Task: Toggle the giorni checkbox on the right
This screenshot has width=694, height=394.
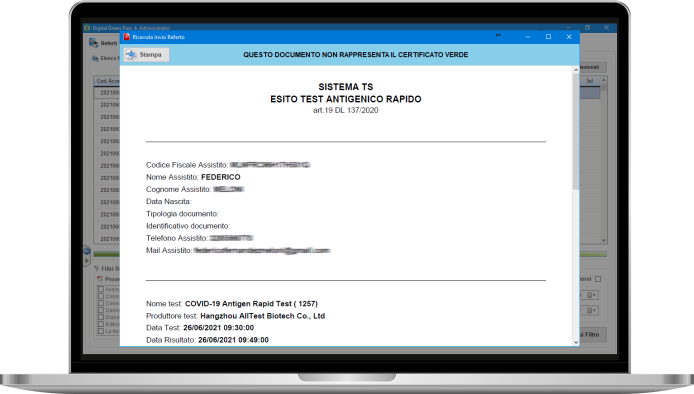Action: (598, 279)
